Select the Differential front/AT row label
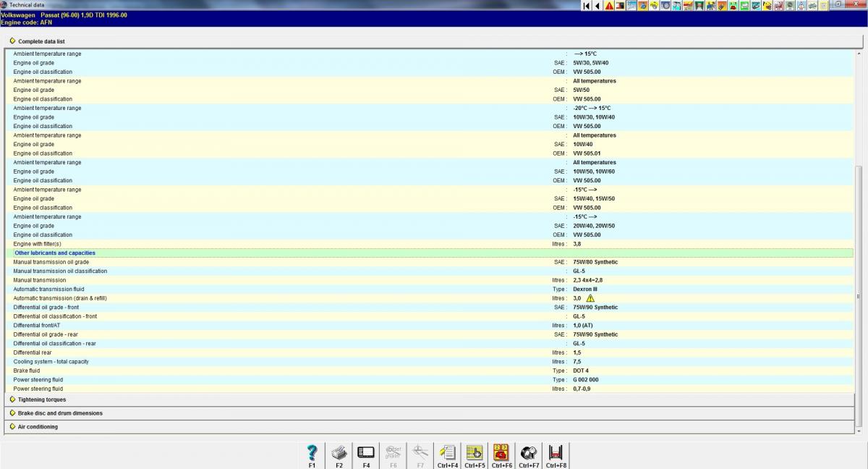Viewport: 868px width, 469px height. click(x=36, y=326)
